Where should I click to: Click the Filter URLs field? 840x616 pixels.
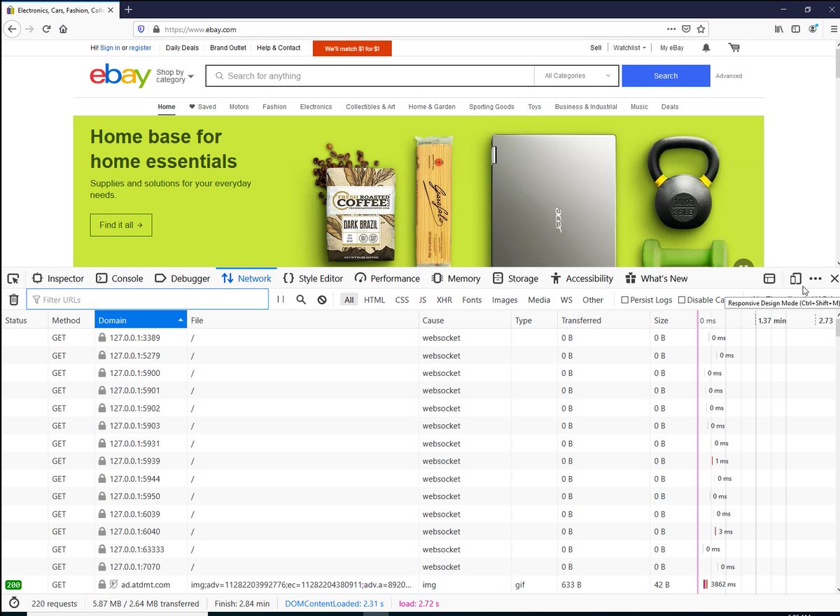(x=148, y=300)
